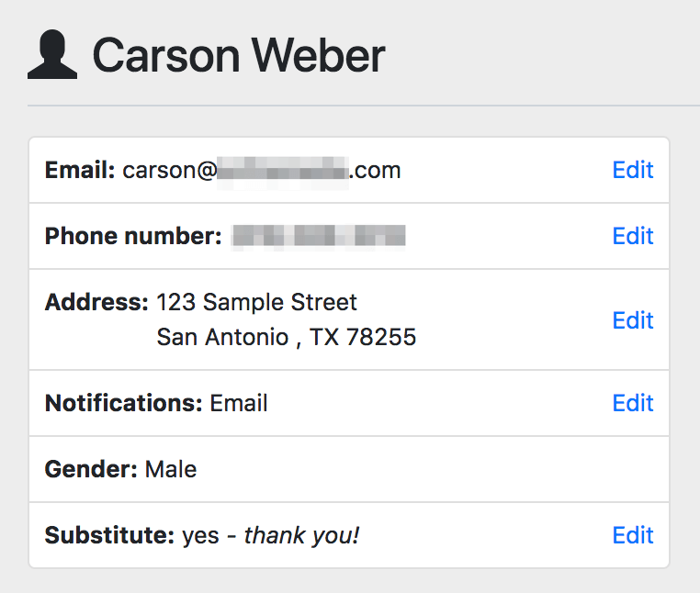This screenshot has height=593, width=700.
Task: Edit the Substitute status
Action: pyautogui.click(x=632, y=535)
